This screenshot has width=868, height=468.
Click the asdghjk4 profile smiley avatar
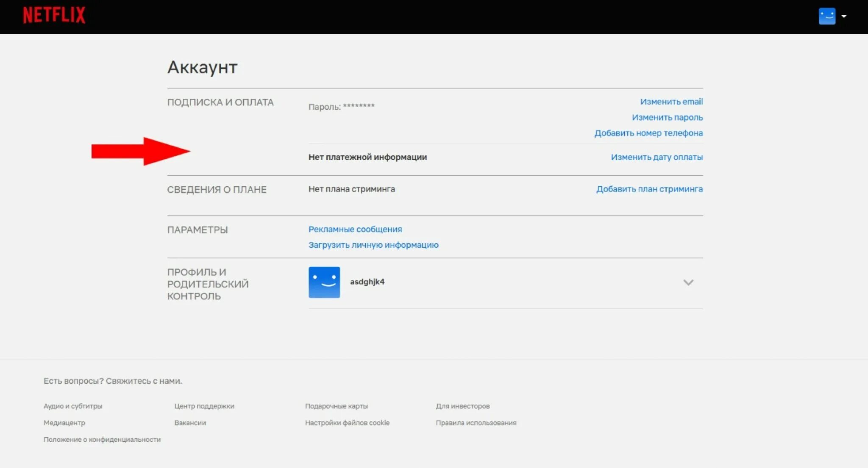click(x=324, y=282)
